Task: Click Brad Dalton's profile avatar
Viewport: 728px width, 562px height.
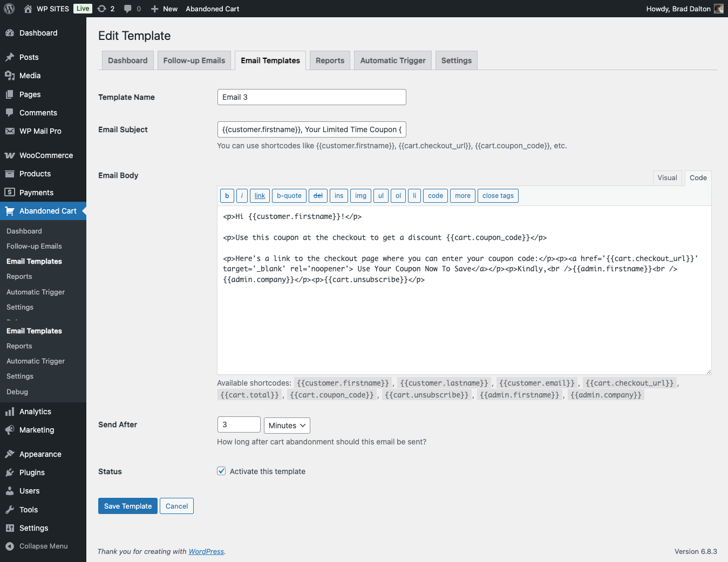Action: click(x=718, y=9)
